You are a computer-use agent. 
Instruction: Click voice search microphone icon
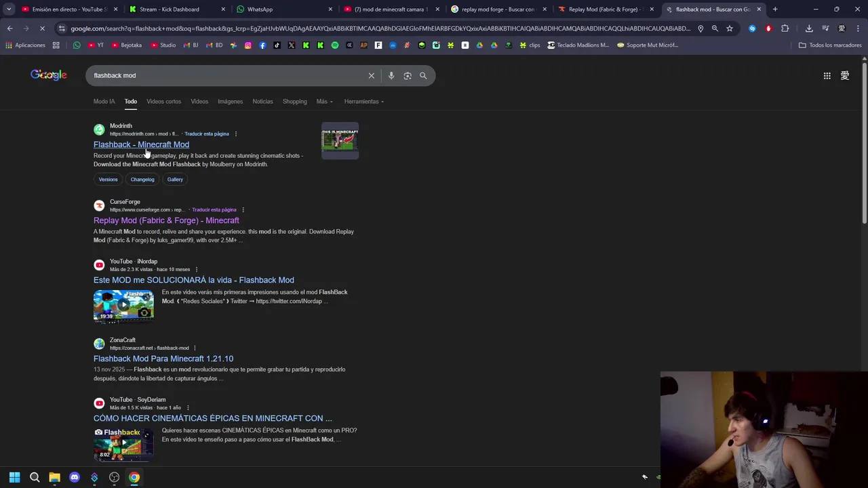point(391,76)
